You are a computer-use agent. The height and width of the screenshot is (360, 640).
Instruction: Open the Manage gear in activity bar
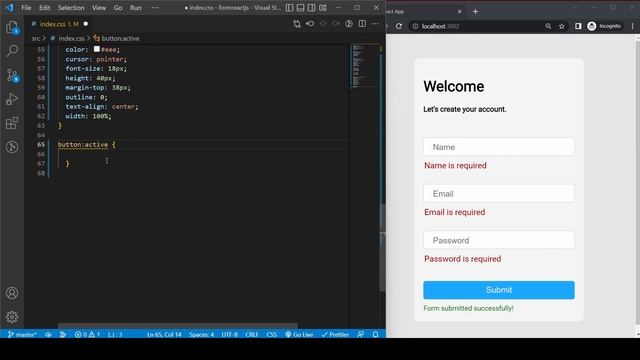(x=12, y=317)
